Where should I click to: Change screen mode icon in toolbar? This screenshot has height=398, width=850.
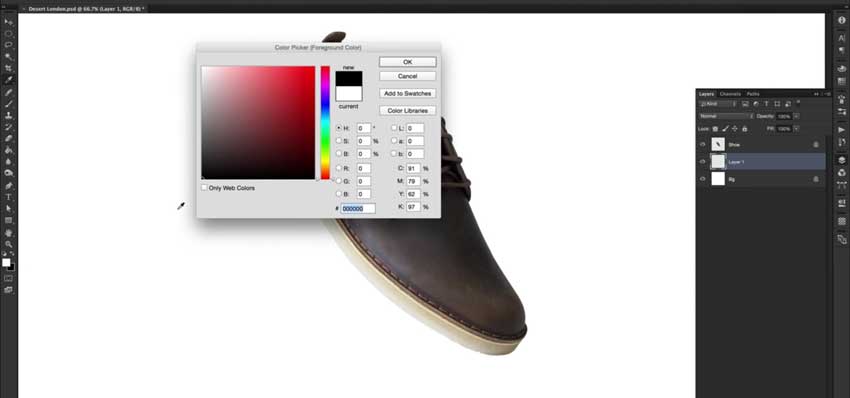pyautogui.click(x=8, y=290)
